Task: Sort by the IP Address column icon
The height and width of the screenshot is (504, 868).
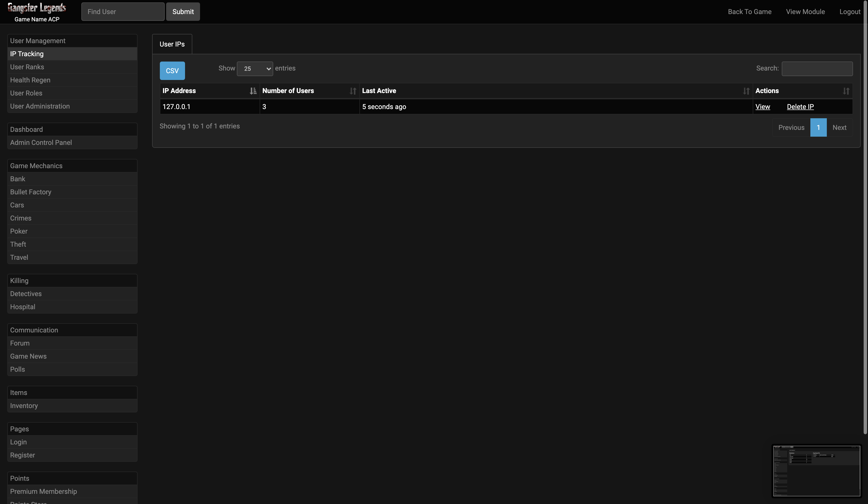Action: [253, 91]
